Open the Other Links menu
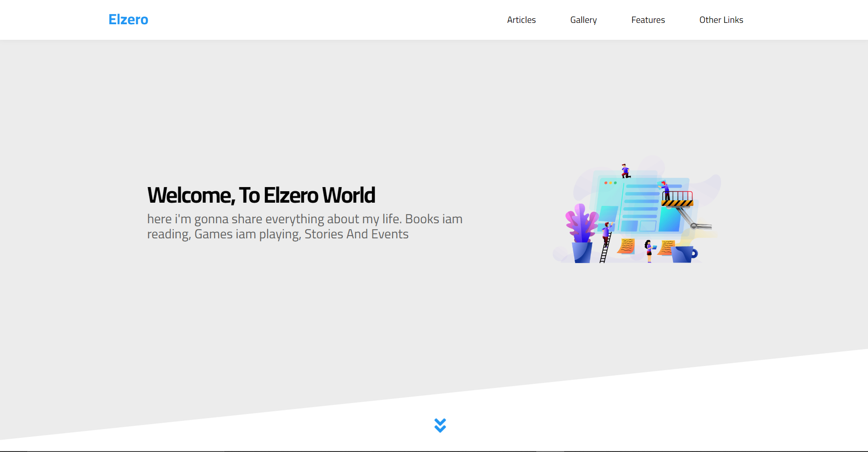Screen dimensions: 868x452 721,20
